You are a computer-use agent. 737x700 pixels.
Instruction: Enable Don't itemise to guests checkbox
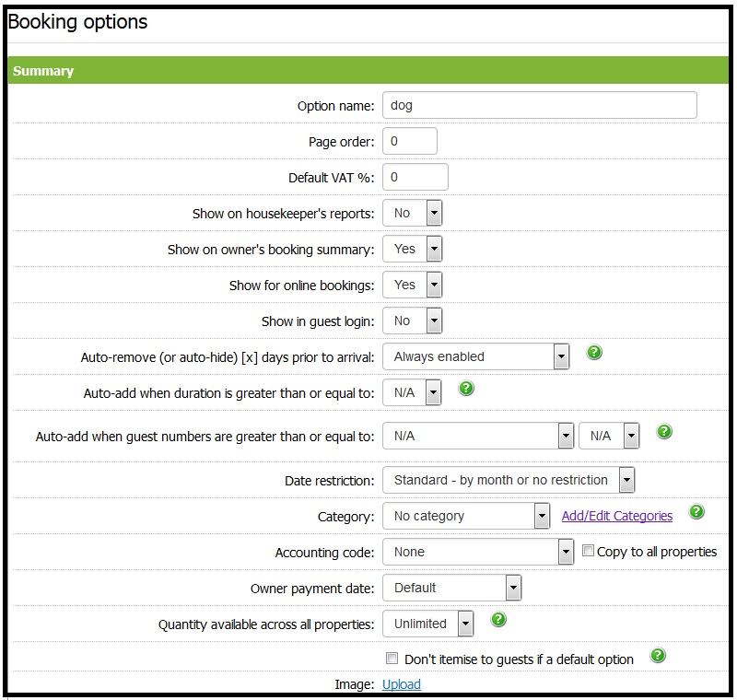[392, 659]
